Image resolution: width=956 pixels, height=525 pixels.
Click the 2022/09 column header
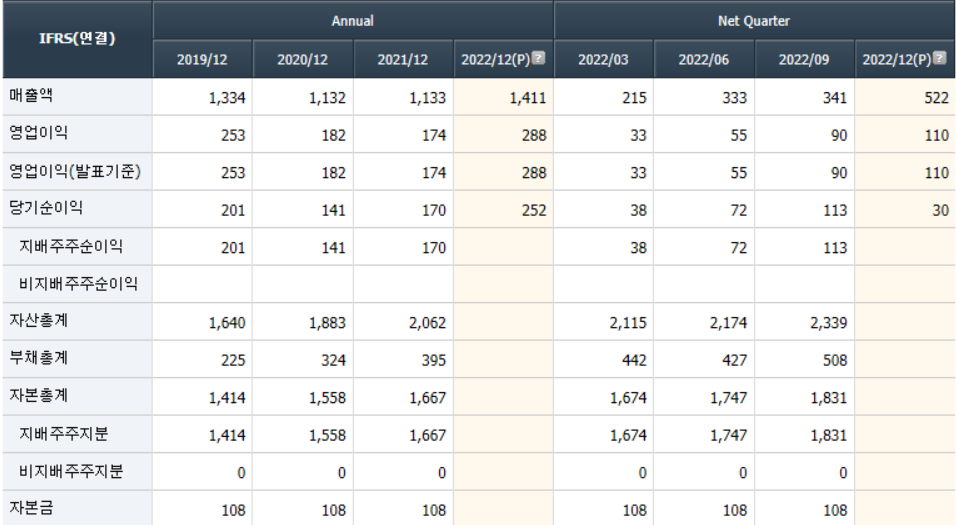click(804, 60)
